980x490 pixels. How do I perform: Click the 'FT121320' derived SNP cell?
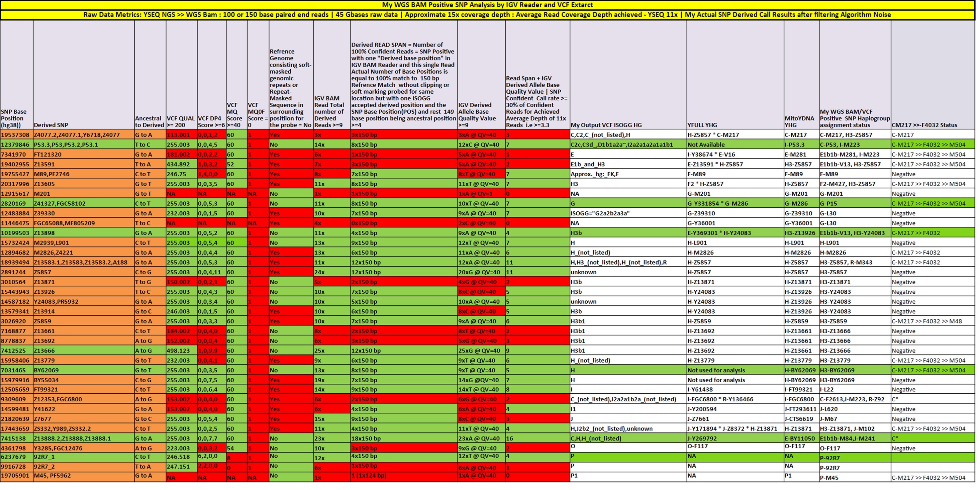coord(84,155)
